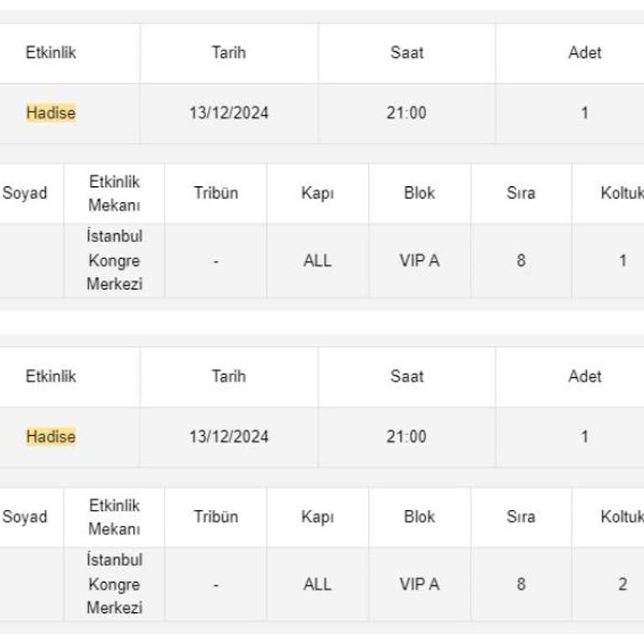Click the 21:00 time cell in the bottom ticket
Image resolution: width=644 pixels, height=644 pixels.
pos(407,436)
